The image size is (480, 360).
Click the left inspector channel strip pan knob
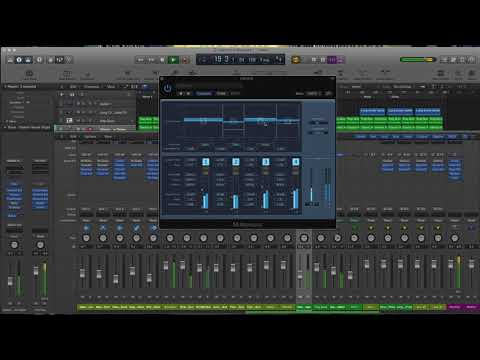(x=14, y=245)
